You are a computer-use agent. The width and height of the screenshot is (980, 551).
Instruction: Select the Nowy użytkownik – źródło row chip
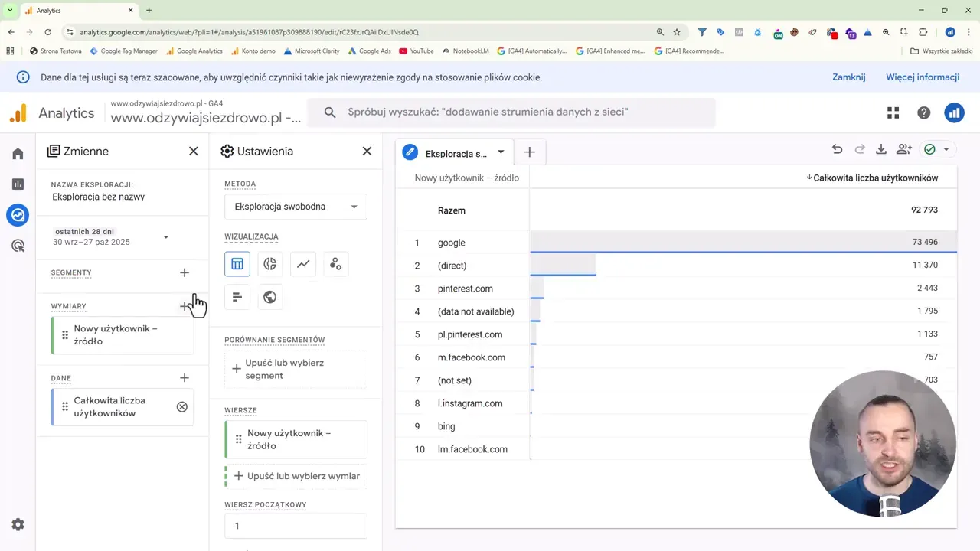296,439
